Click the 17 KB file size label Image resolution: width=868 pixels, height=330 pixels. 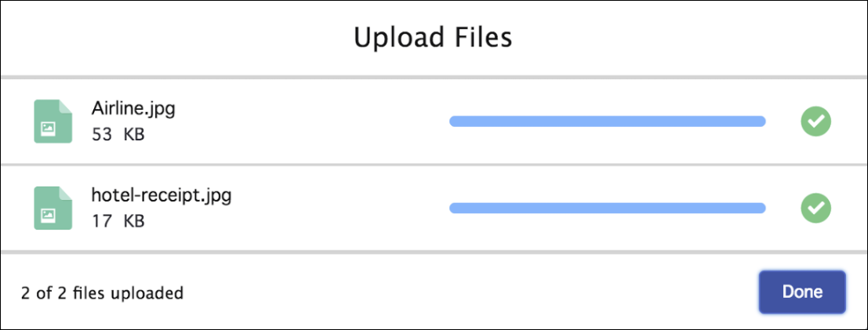[x=118, y=222]
